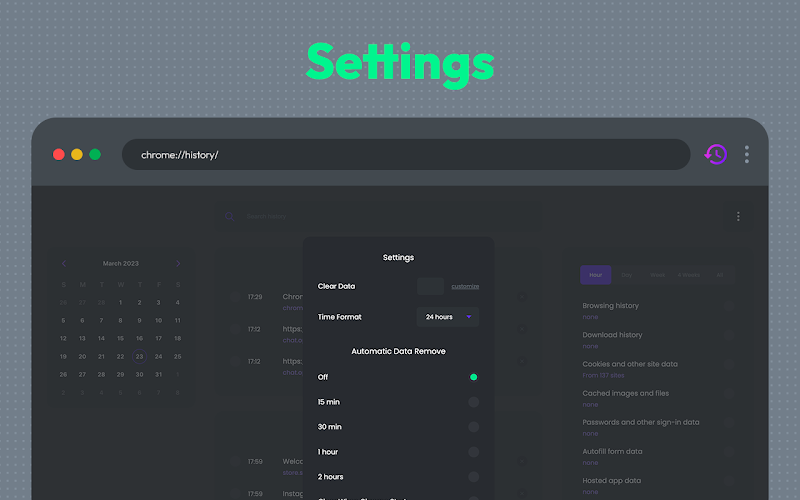
Task: Select 15 min automatic data removal
Action: pyautogui.click(x=473, y=402)
